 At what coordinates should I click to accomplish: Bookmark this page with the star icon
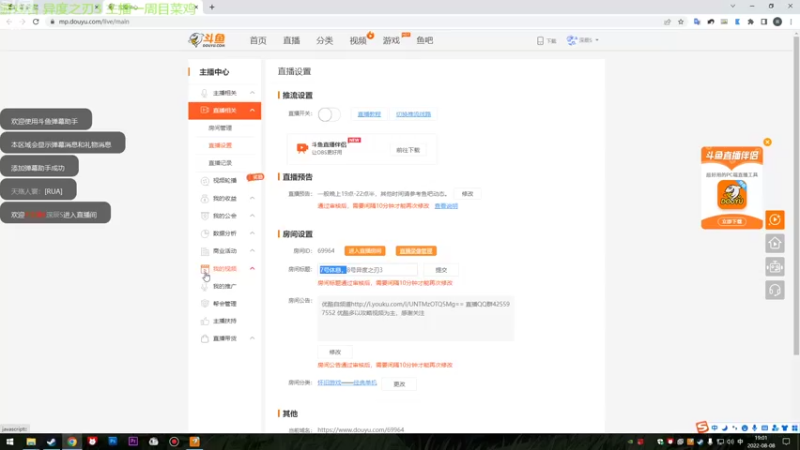tap(681, 21)
